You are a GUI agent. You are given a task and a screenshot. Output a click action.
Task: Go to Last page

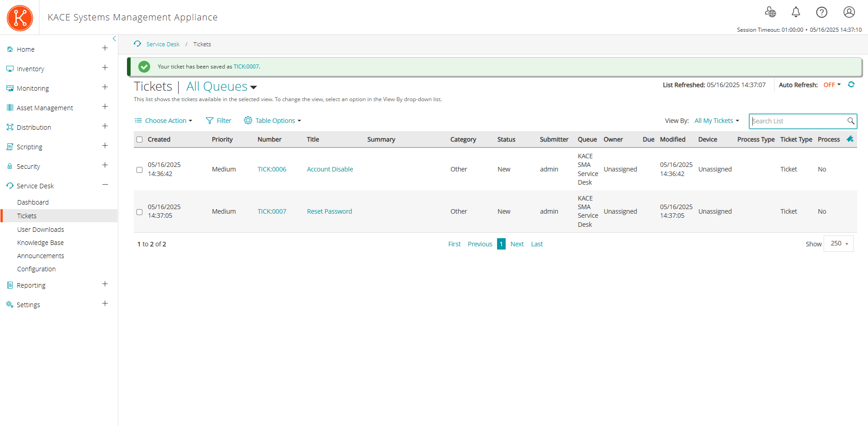point(537,244)
